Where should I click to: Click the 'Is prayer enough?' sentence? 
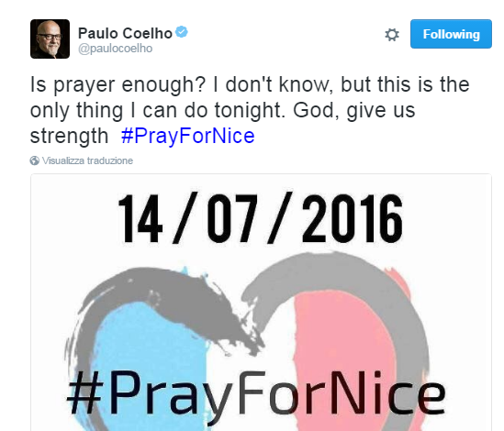pyautogui.click(x=118, y=84)
